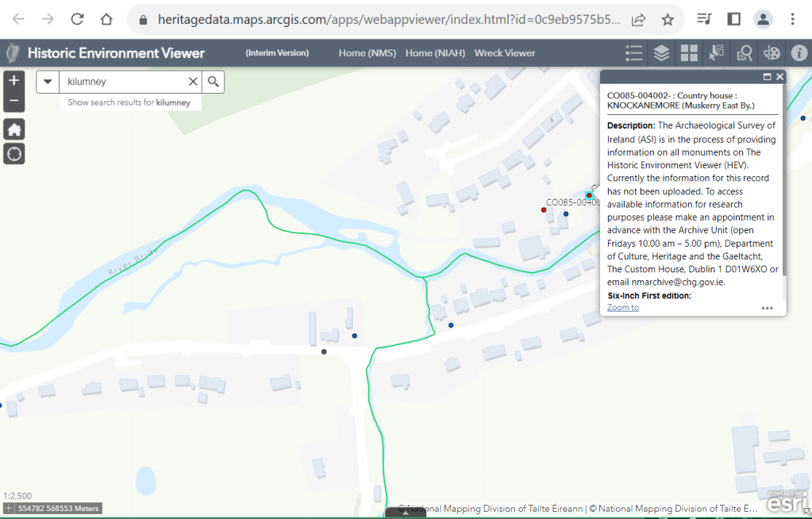Zoom in on the map
Screen dimensions: 812x519
14,80
